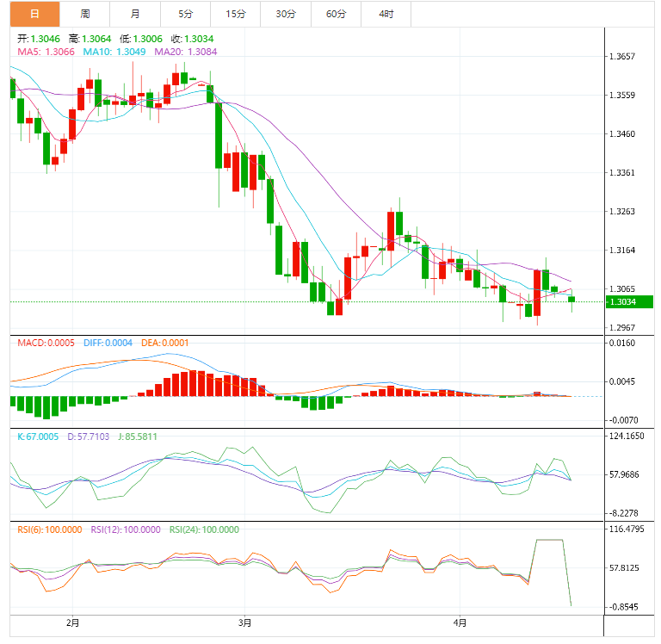661x644 pixels.
Task: Click the DEA: 0.0001 value
Action: (165, 343)
